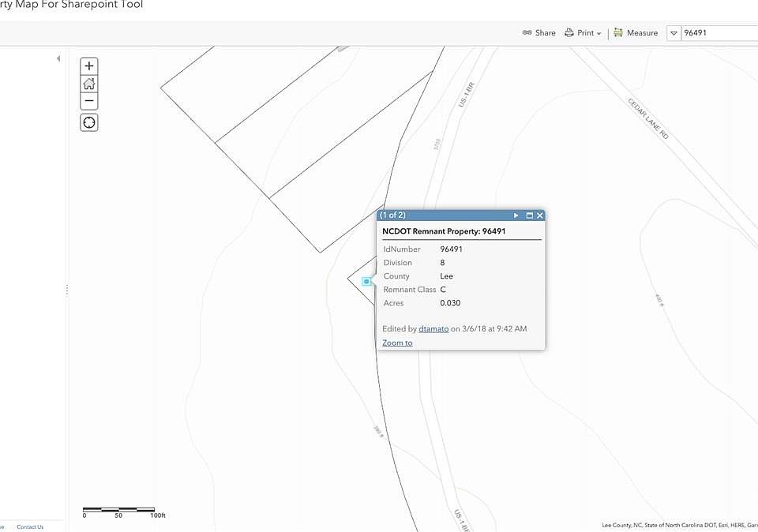Maximize the popup window
Viewport: 758px width, 532px height.
529,215
